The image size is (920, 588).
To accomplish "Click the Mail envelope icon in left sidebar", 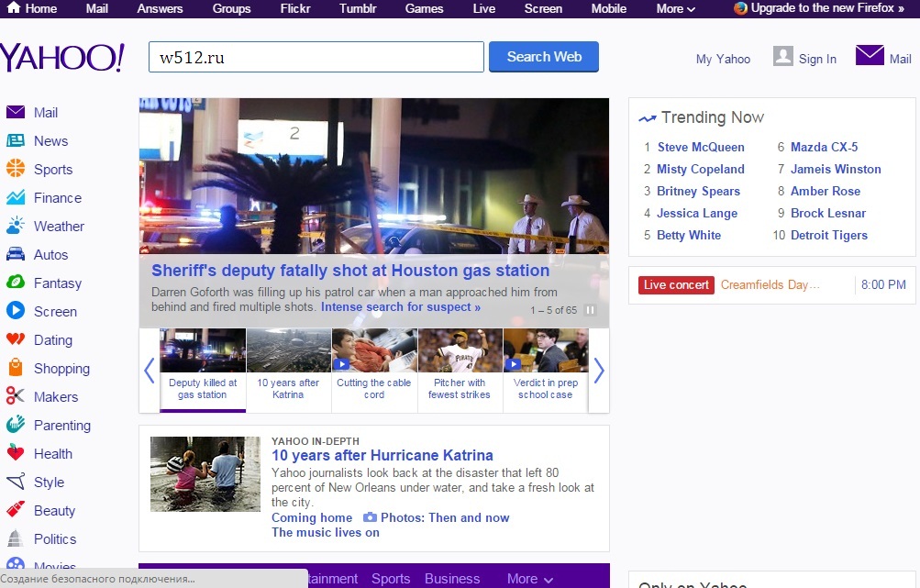I will click(x=16, y=112).
